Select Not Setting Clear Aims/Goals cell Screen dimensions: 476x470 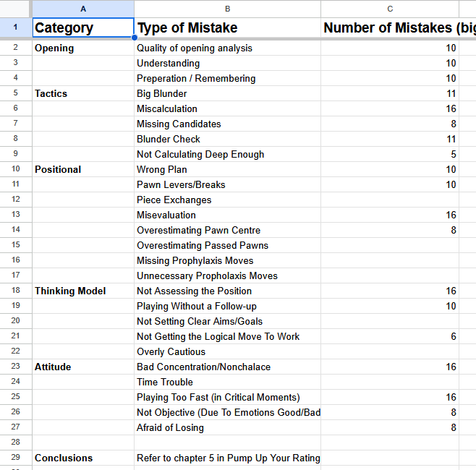[227, 321]
